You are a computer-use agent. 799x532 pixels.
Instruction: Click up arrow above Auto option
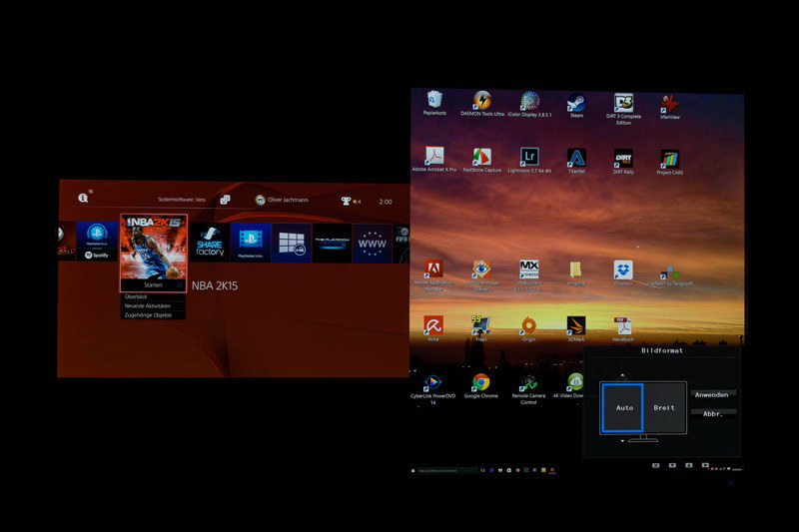coord(622,375)
